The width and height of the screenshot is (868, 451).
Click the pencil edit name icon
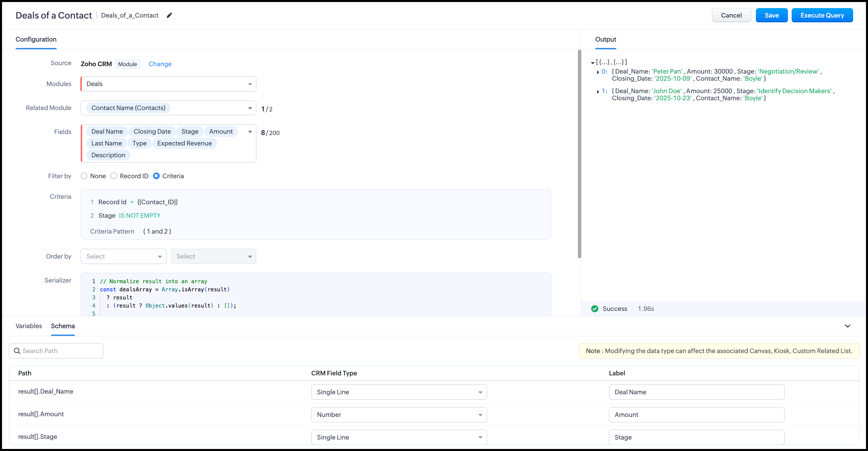click(170, 15)
